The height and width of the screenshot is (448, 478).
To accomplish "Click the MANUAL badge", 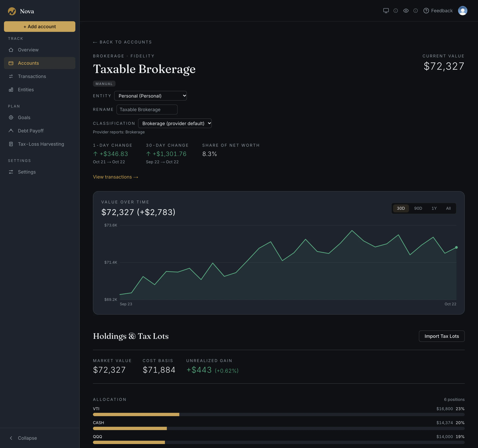I will pos(104,84).
